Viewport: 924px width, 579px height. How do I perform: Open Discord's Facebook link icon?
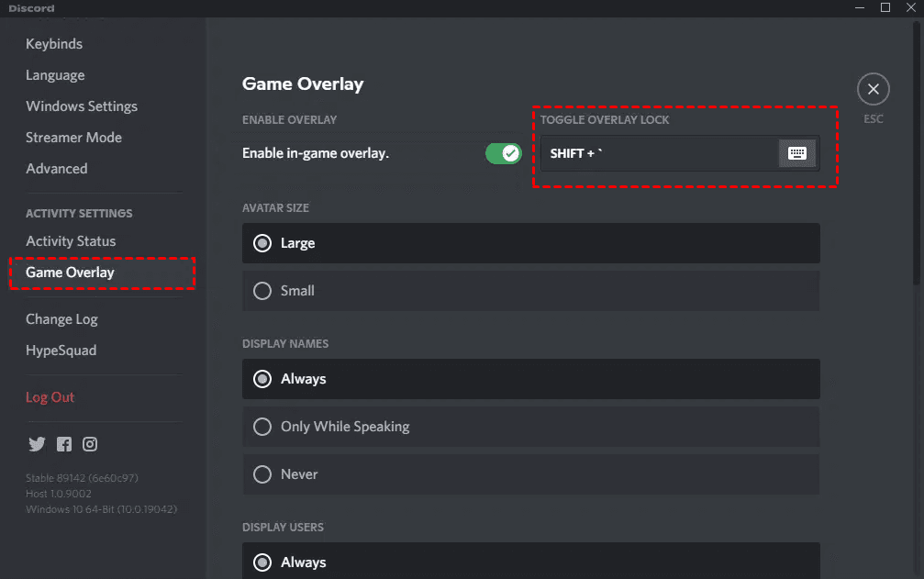[x=64, y=444]
